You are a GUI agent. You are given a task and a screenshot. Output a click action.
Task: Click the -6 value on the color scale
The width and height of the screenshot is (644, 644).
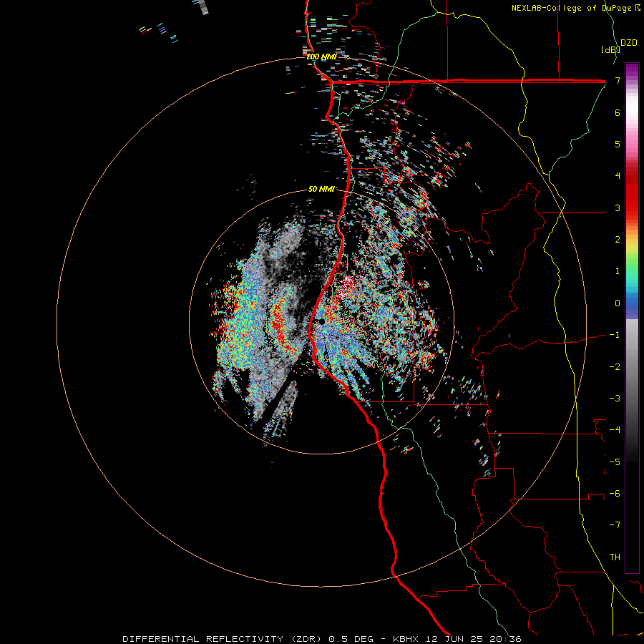click(x=615, y=494)
